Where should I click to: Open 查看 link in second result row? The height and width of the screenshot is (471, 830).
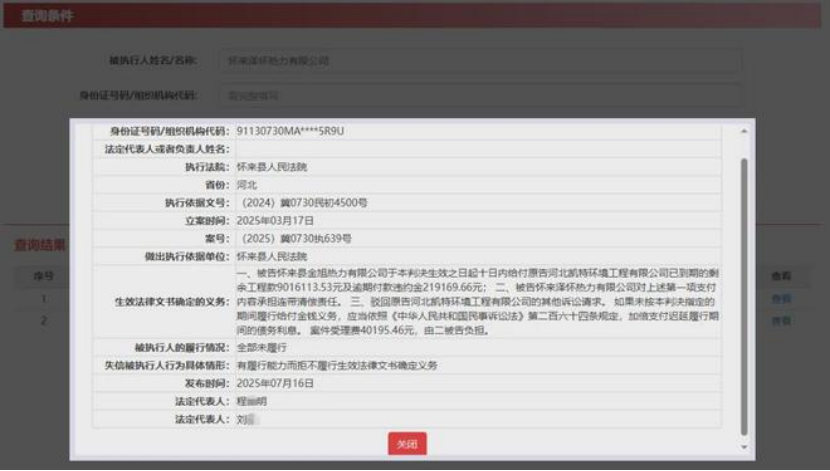pyautogui.click(x=780, y=321)
